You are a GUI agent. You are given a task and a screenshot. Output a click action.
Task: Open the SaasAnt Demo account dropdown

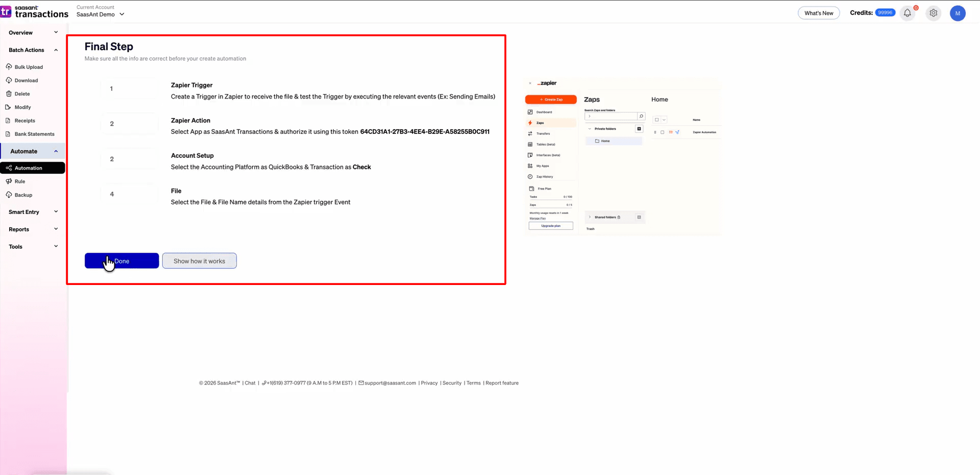tap(101, 14)
